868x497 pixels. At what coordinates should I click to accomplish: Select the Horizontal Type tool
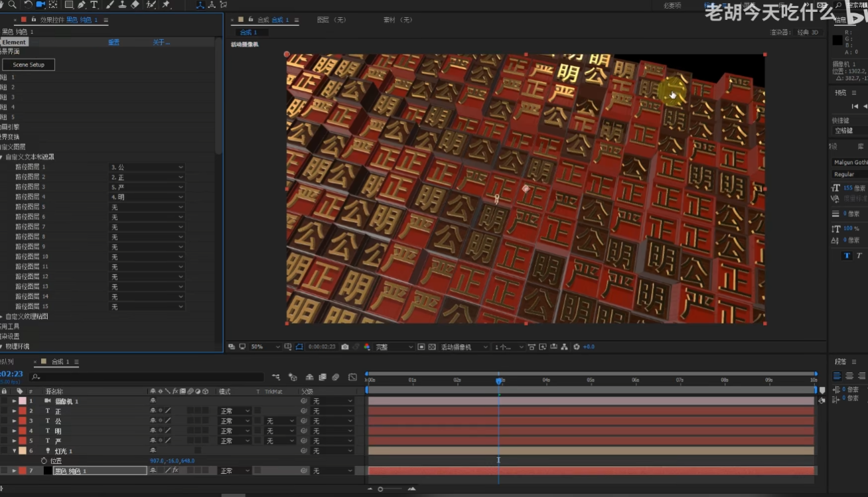(94, 5)
